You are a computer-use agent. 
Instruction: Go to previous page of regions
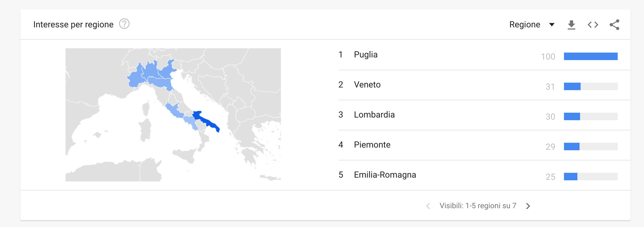click(428, 206)
